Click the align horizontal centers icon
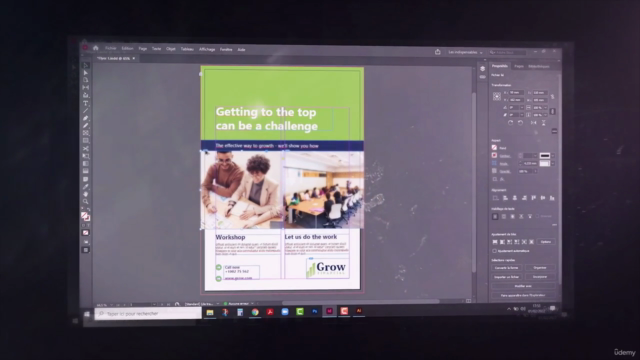This screenshot has width=640, height=360. tap(515, 198)
